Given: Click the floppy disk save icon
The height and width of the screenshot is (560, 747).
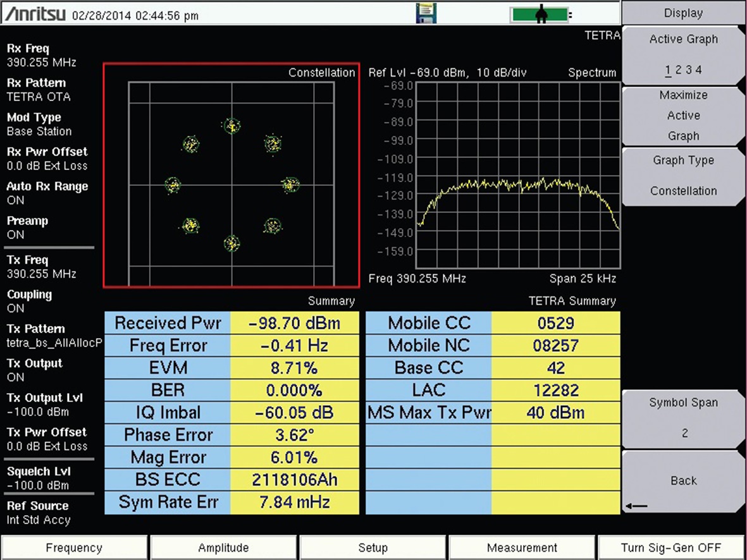Looking at the screenshot, I should [426, 13].
